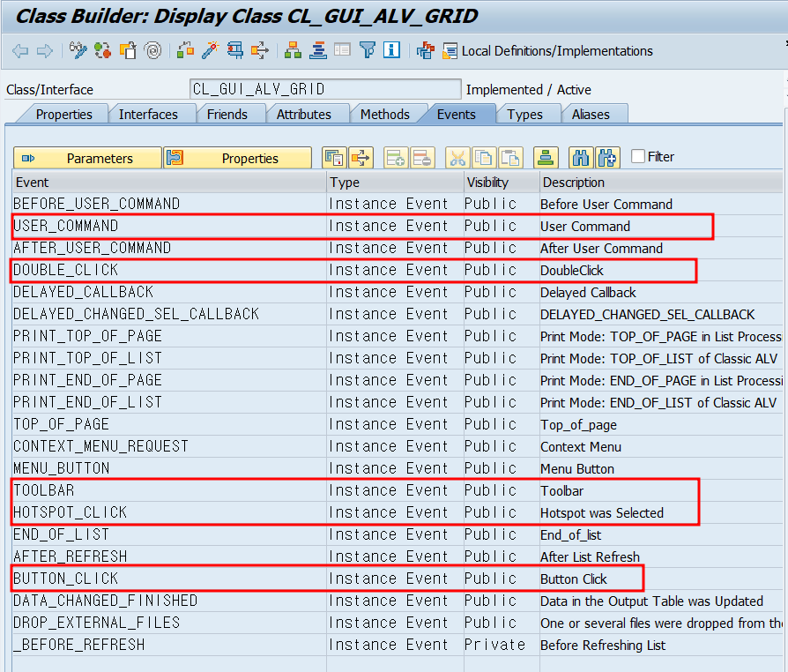This screenshot has height=672, width=788.
Task: Run the Check icon next to the spiral
Action: [x=185, y=50]
